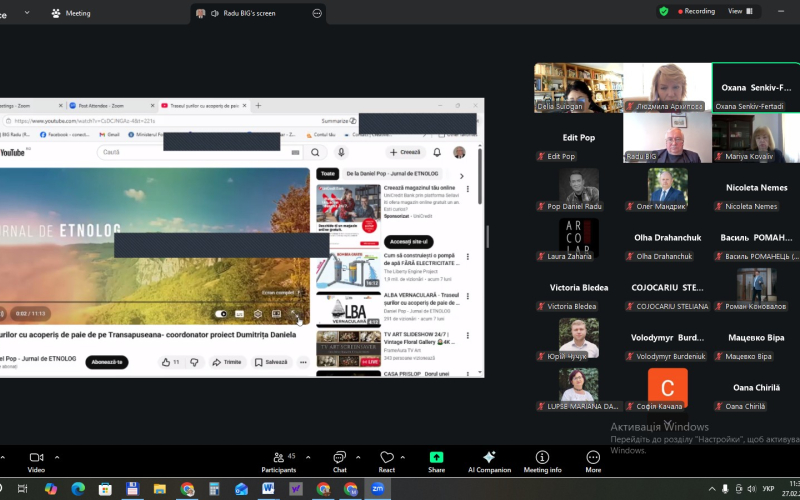Toggle YouTube fullscreen mode button
Screen dimensions: 800x500
pyautogui.click(x=294, y=313)
